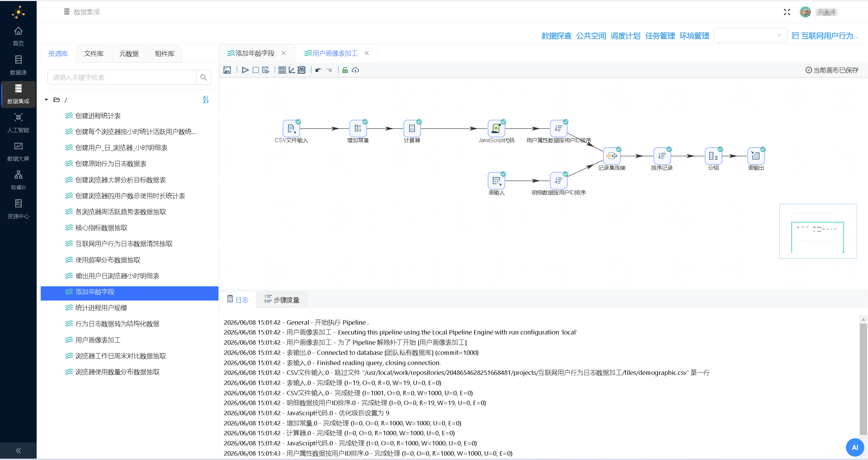Select the 明细数据按用户ID排序 node
Image resolution: width=868 pixels, height=460 pixels.
click(x=558, y=181)
